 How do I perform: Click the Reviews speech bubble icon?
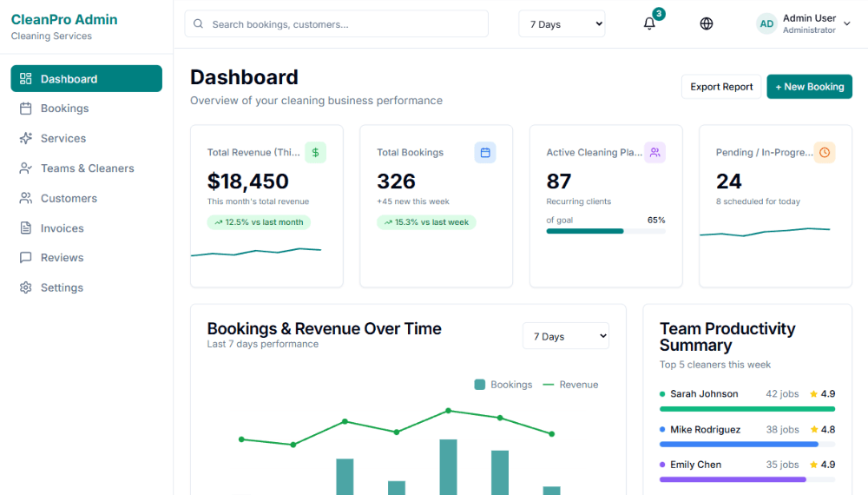pyautogui.click(x=25, y=257)
